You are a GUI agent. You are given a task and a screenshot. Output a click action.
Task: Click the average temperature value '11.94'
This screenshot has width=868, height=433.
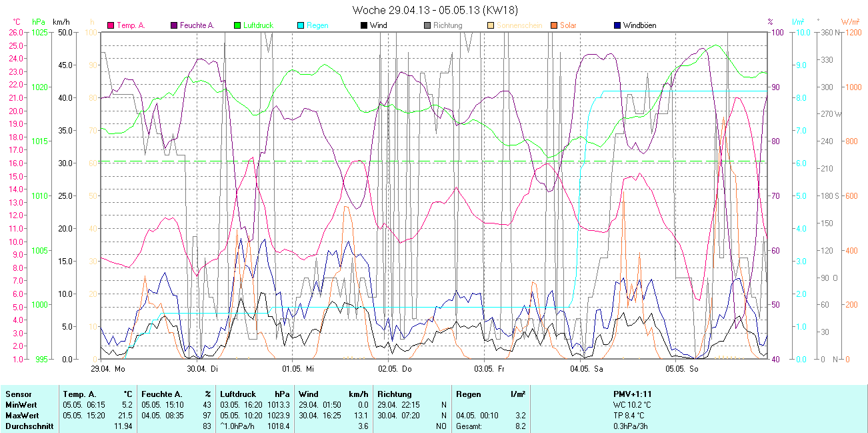(123, 426)
